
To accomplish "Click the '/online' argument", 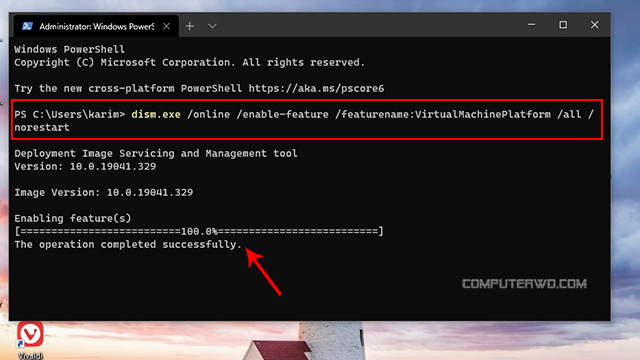I will tap(209, 114).
